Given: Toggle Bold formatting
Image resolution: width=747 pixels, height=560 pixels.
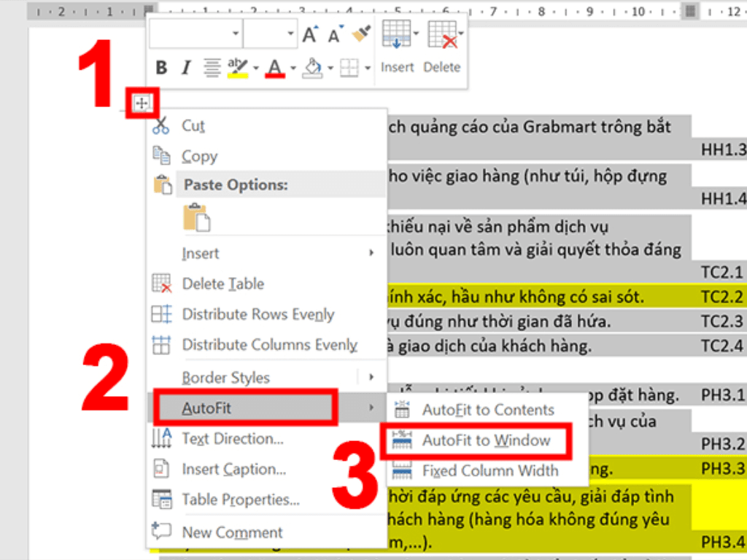Looking at the screenshot, I should pyautogui.click(x=161, y=66).
